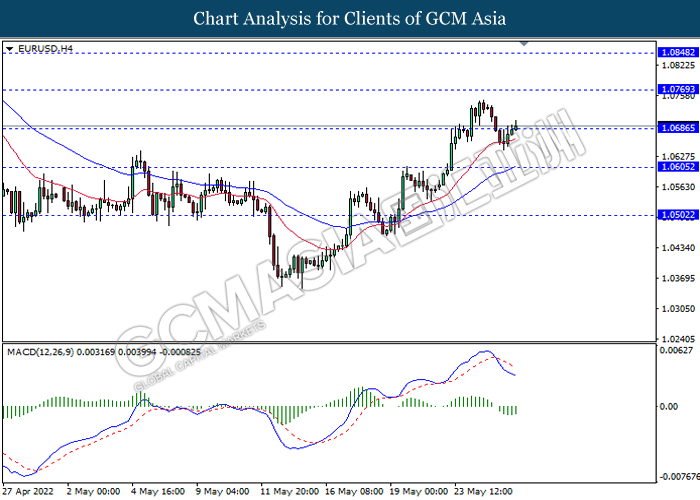Click the 0.00 MACD scale value
Viewport: 700px width, 500px height.
668,407
